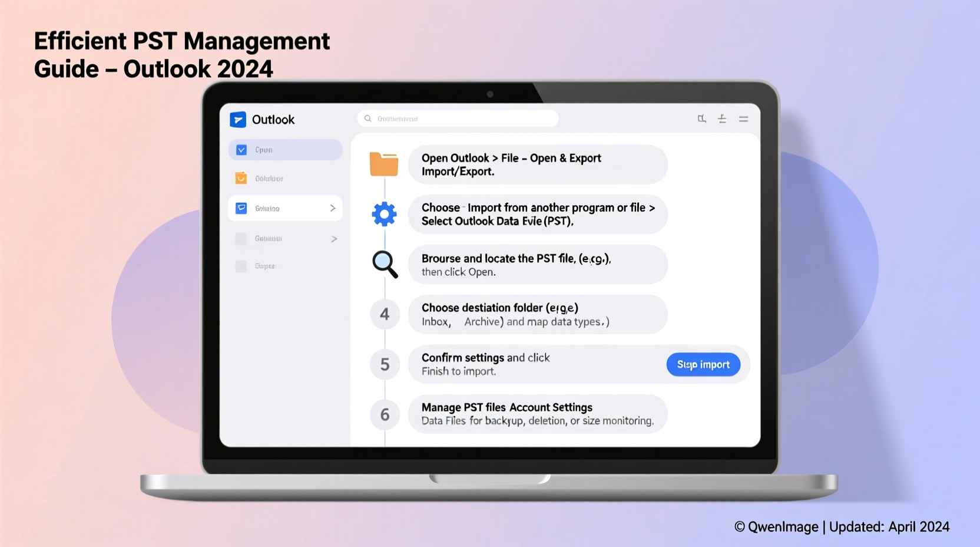Click the magnifying glass icon beside locate PST step
Image resolution: width=980 pixels, height=547 pixels.
coord(385,264)
